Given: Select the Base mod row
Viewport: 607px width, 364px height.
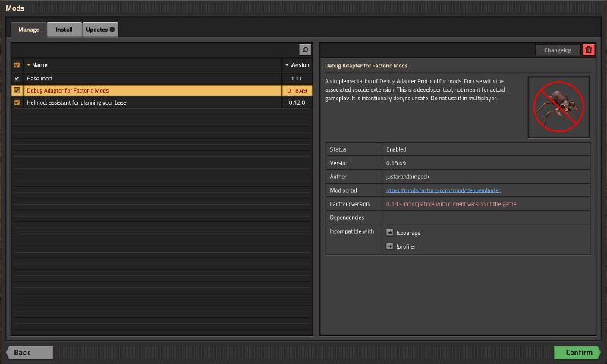Looking at the screenshot, I should pyautogui.click(x=152, y=78).
